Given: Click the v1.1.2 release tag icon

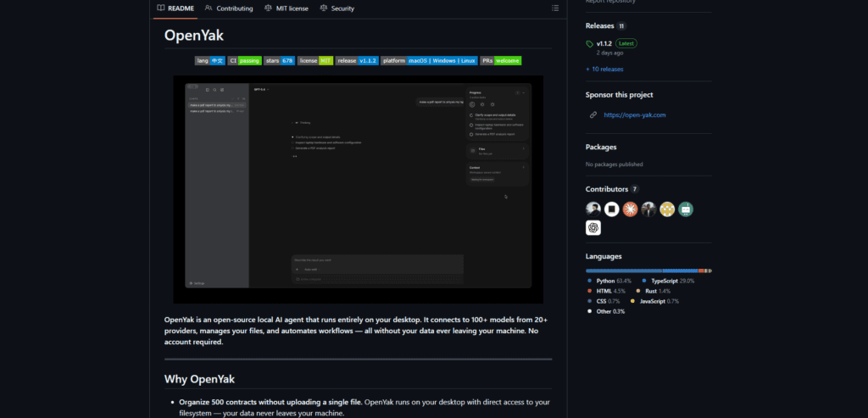Looking at the screenshot, I should pos(590,43).
